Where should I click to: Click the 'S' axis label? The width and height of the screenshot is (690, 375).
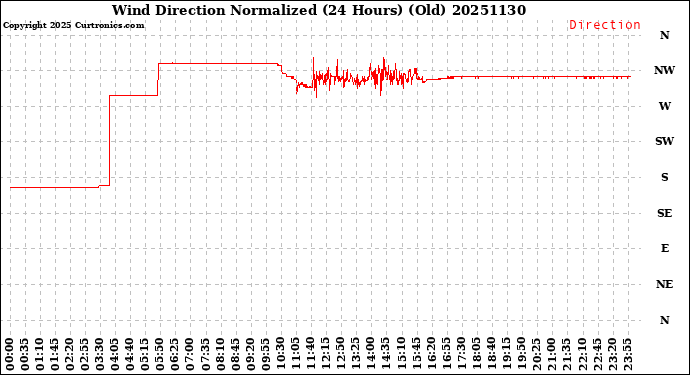[x=664, y=177]
